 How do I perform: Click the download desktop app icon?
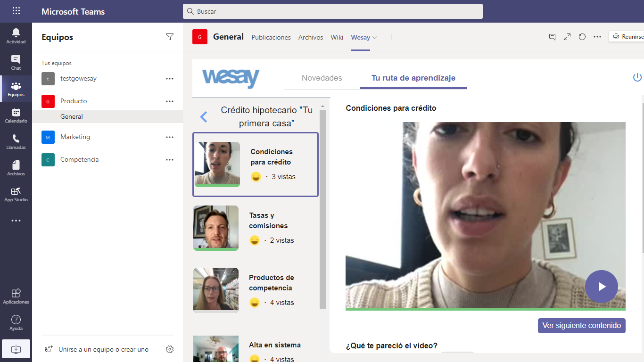16,349
